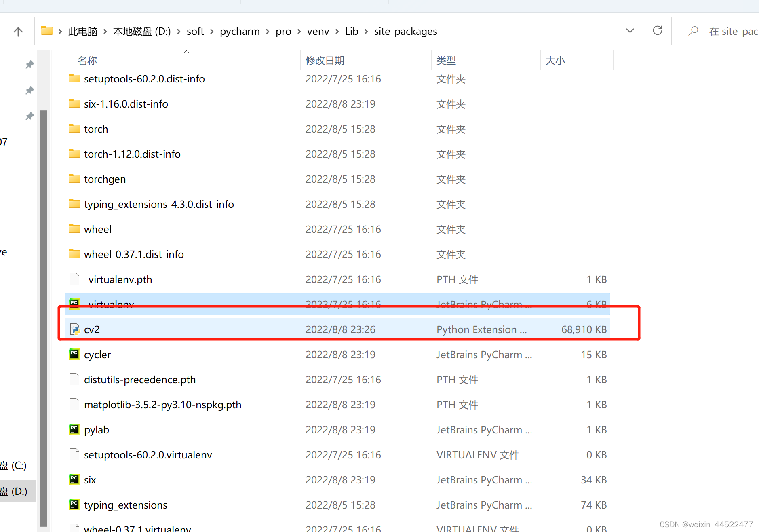
Task: Click the _virtualenv.pth file icon
Action: [74, 279]
